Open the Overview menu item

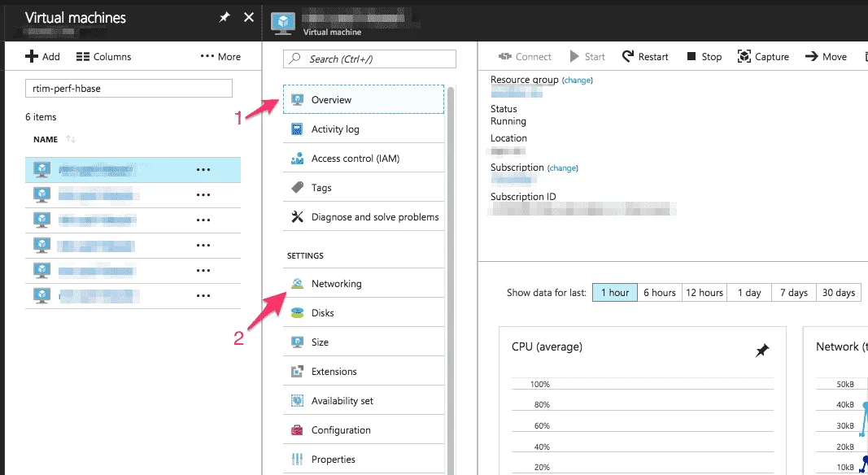point(363,100)
